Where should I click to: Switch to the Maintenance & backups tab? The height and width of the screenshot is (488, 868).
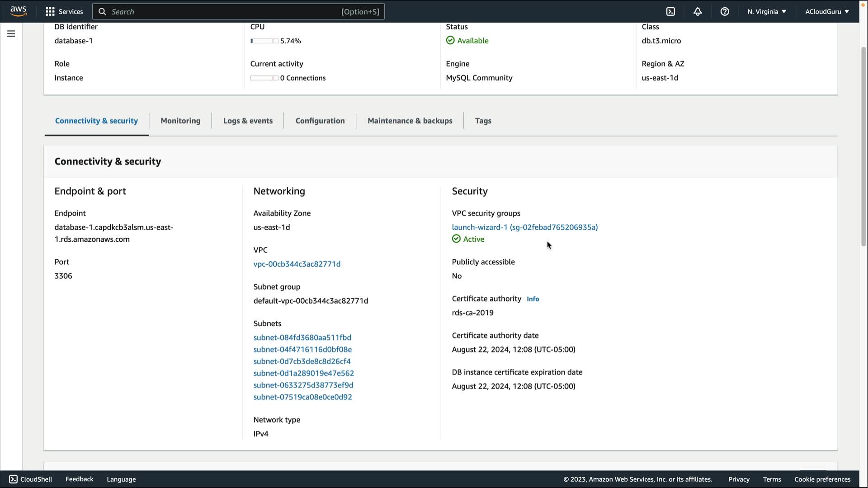click(410, 121)
